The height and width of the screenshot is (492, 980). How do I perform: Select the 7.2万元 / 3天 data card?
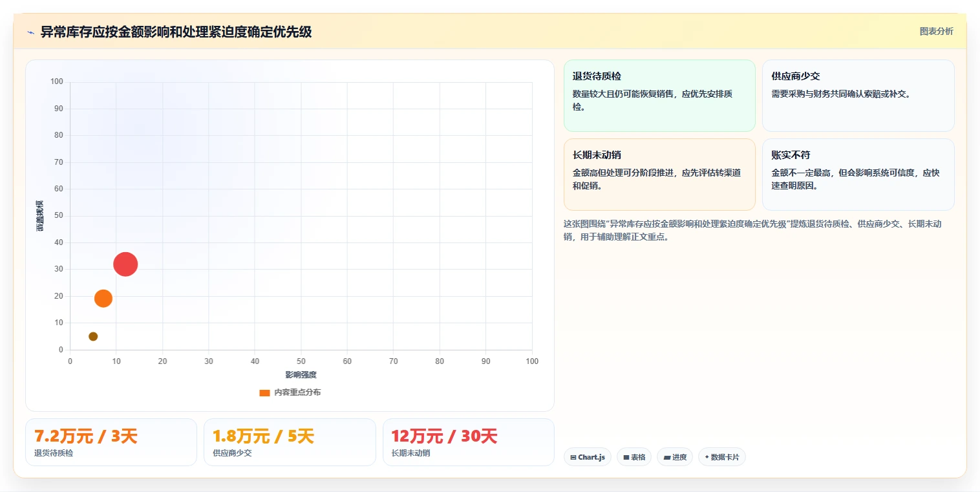[x=111, y=442]
